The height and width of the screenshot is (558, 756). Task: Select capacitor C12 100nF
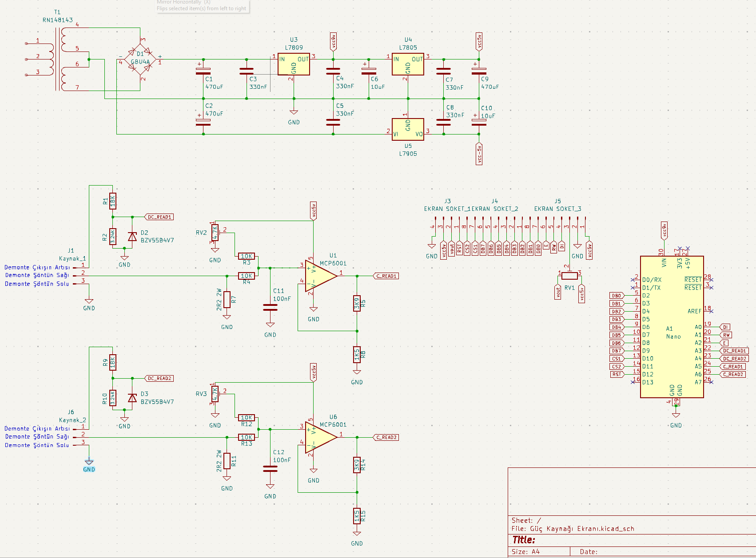click(x=270, y=469)
